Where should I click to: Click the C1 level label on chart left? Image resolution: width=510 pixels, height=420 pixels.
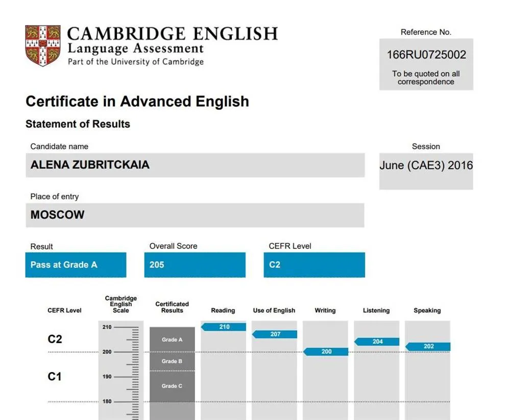click(54, 377)
